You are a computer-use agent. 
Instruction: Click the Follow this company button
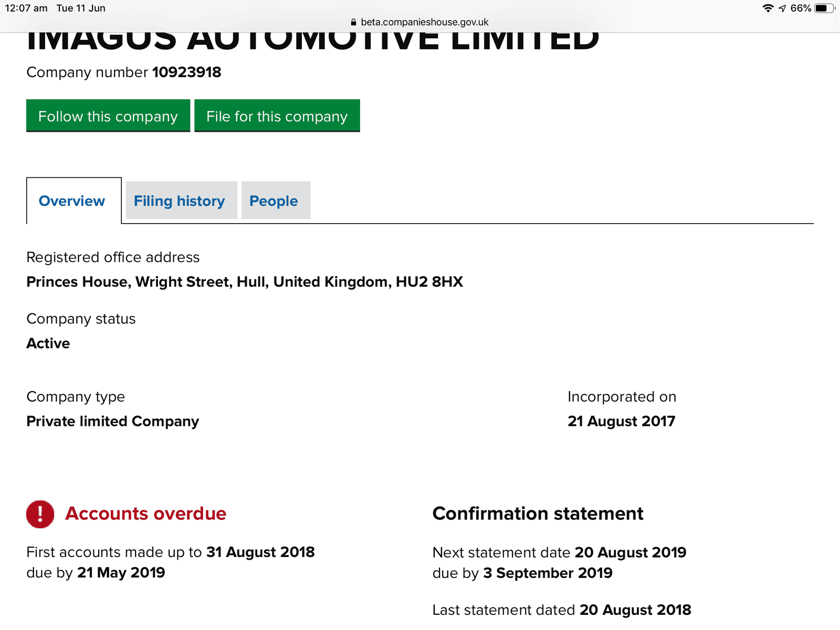coord(108,115)
